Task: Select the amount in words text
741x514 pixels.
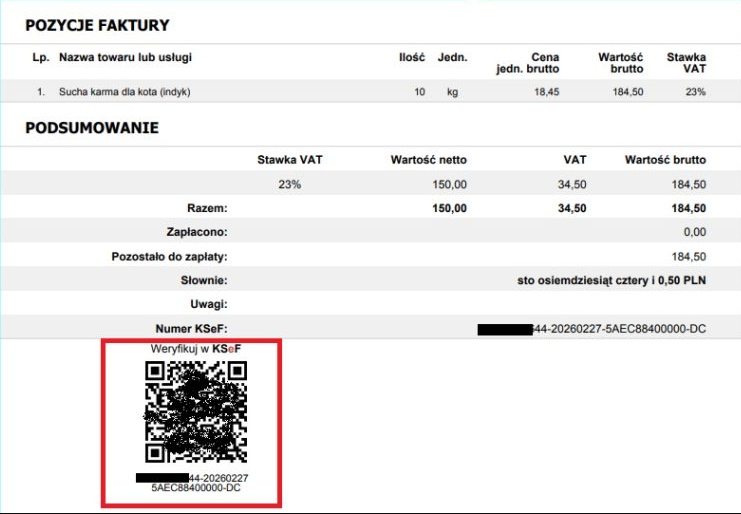Action: coord(608,281)
